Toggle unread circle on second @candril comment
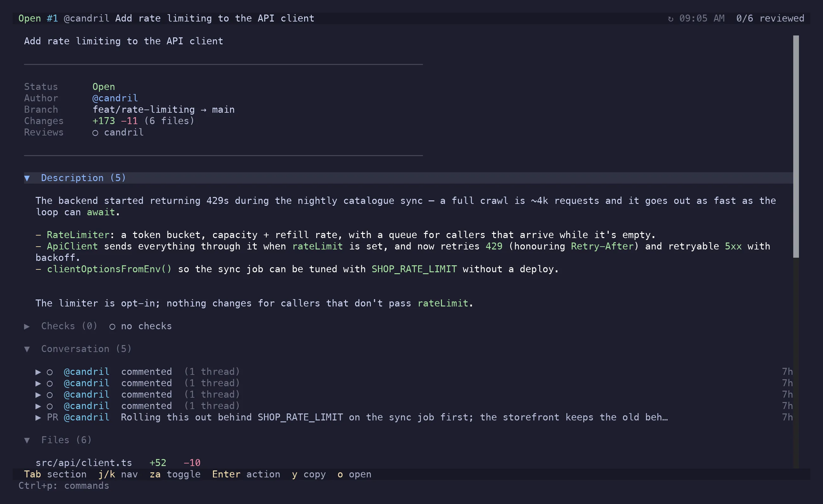This screenshot has height=504, width=823. click(50, 383)
